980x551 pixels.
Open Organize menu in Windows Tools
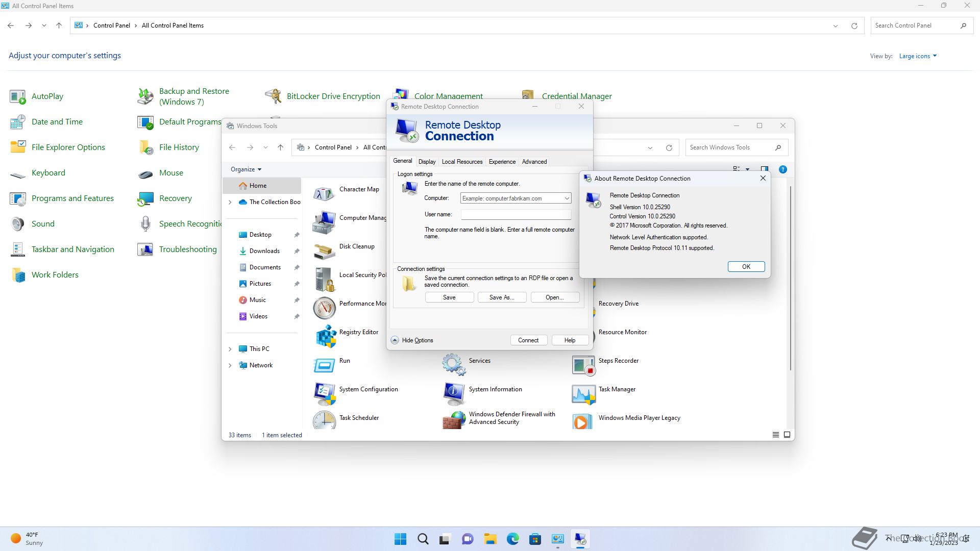[246, 169]
